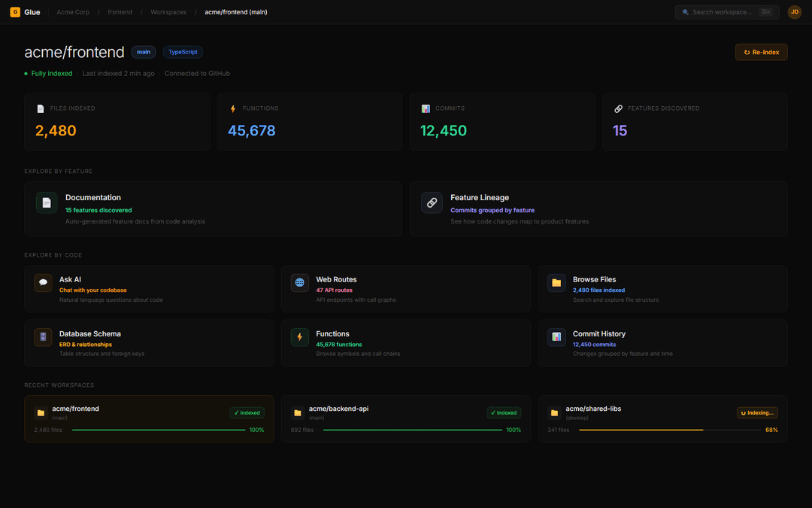Image resolution: width=812 pixels, height=508 pixels.
Task: Navigate to Acme Corp breadcrumb
Action: (73, 12)
